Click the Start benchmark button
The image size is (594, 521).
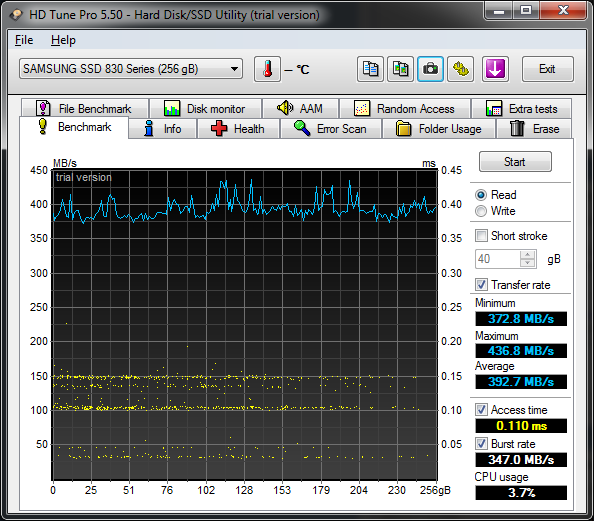point(515,162)
